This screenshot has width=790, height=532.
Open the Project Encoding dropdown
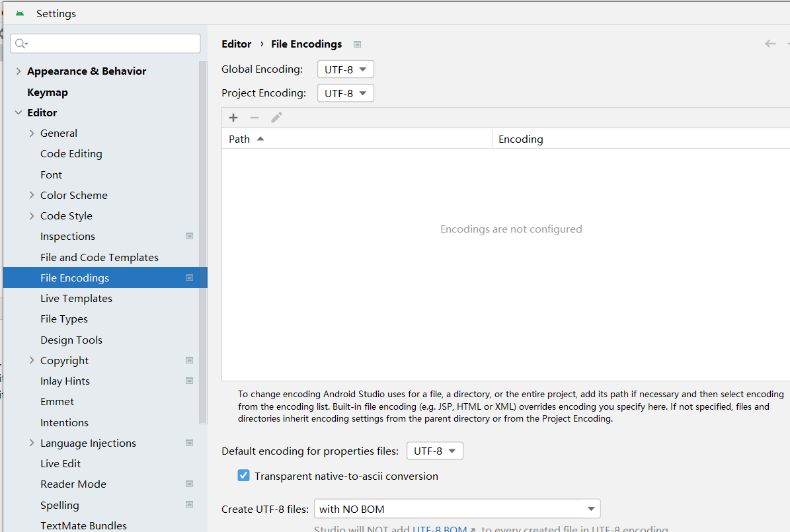(x=346, y=93)
